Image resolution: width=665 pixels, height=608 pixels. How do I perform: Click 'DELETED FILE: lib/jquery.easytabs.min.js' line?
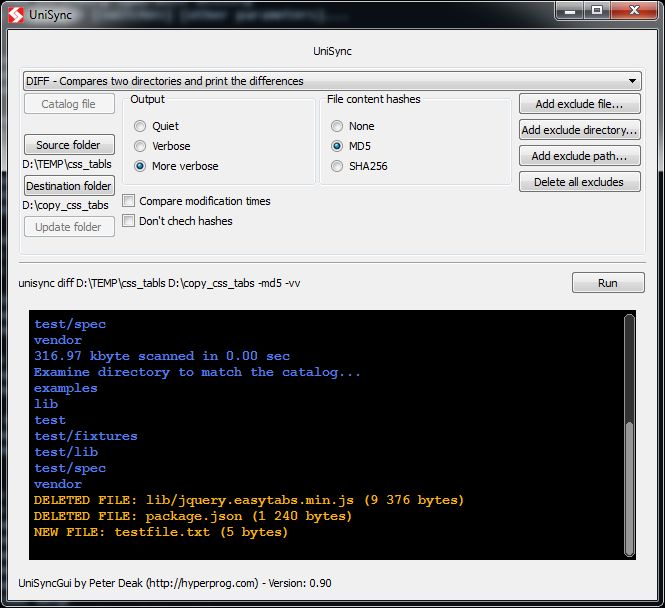point(249,500)
